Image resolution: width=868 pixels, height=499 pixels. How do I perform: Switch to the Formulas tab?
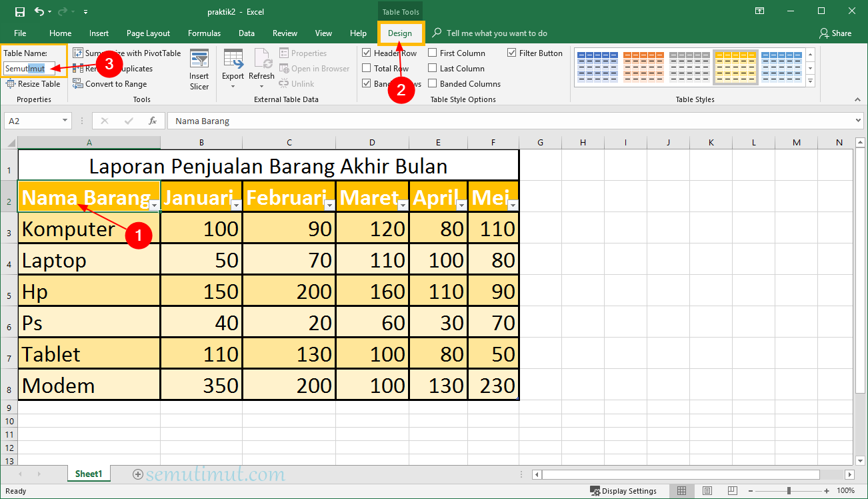point(204,33)
